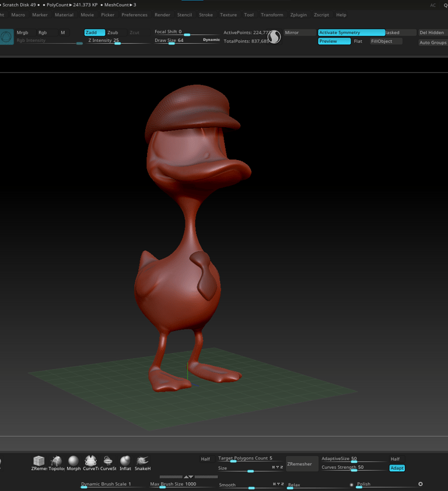Screen dimensions: 448x491
Task: Toggle Dynamic draw size
Action: [x=212, y=40]
